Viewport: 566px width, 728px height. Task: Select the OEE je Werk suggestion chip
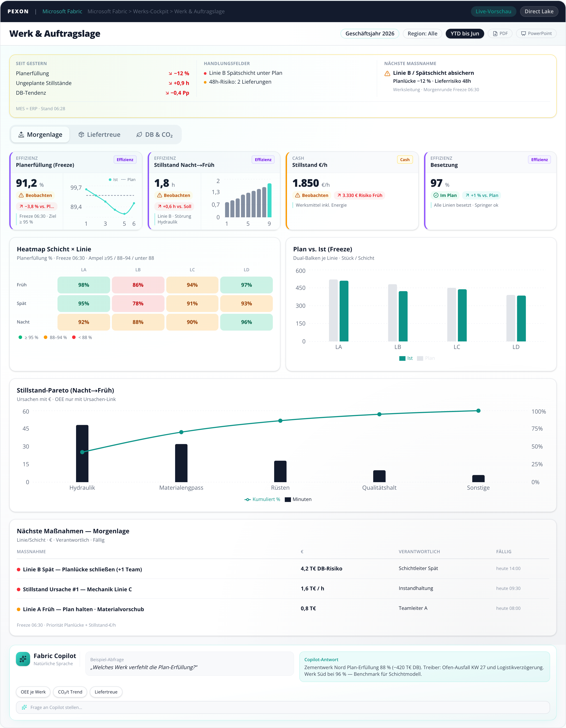click(33, 692)
